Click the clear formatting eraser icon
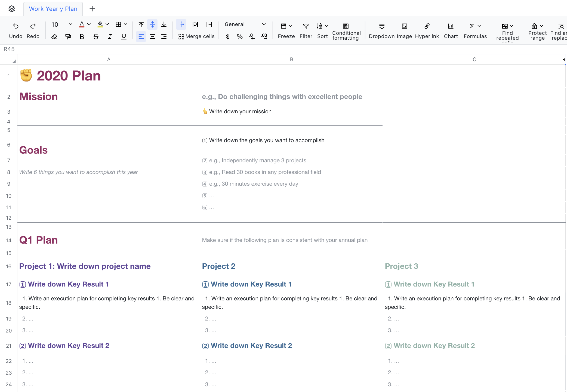 (x=54, y=37)
